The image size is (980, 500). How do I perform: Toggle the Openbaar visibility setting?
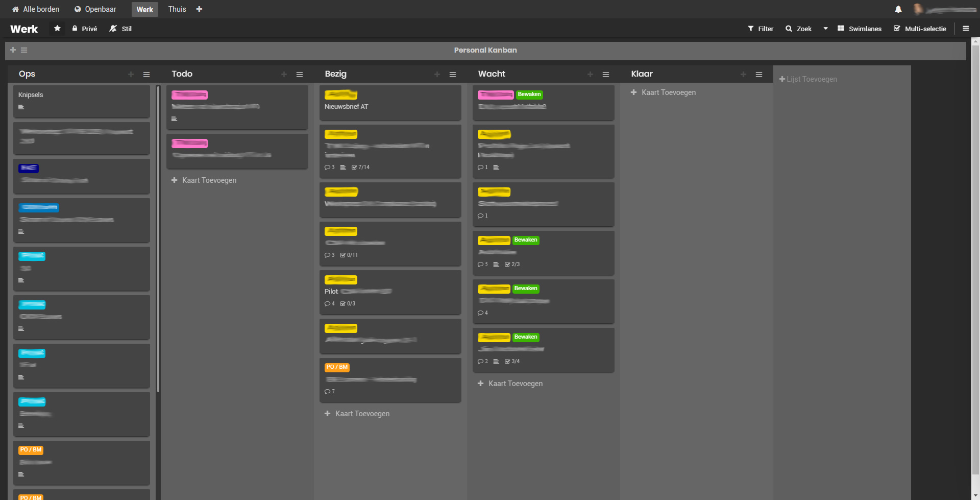[x=95, y=9]
